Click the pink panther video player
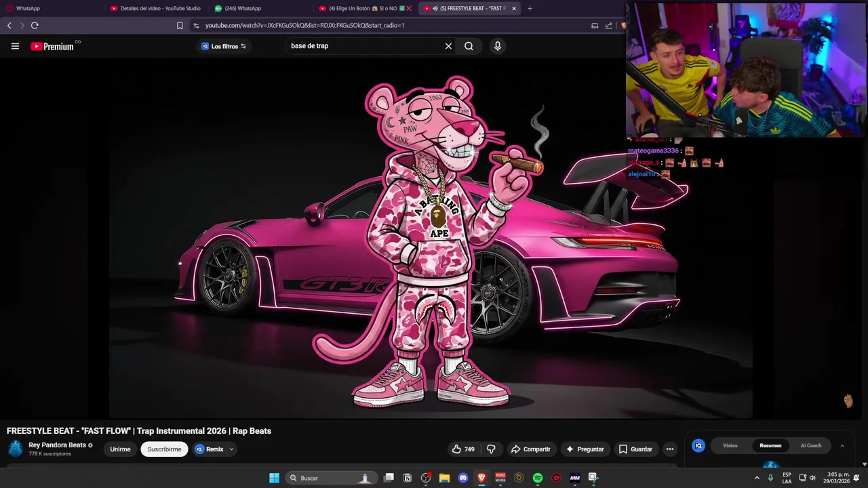The width and height of the screenshot is (868, 488). point(431,239)
